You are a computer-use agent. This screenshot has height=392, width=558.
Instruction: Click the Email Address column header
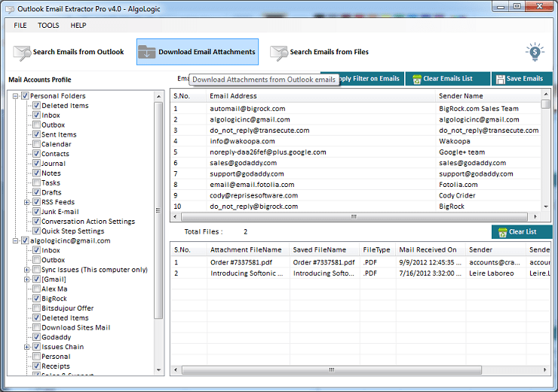(320, 96)
